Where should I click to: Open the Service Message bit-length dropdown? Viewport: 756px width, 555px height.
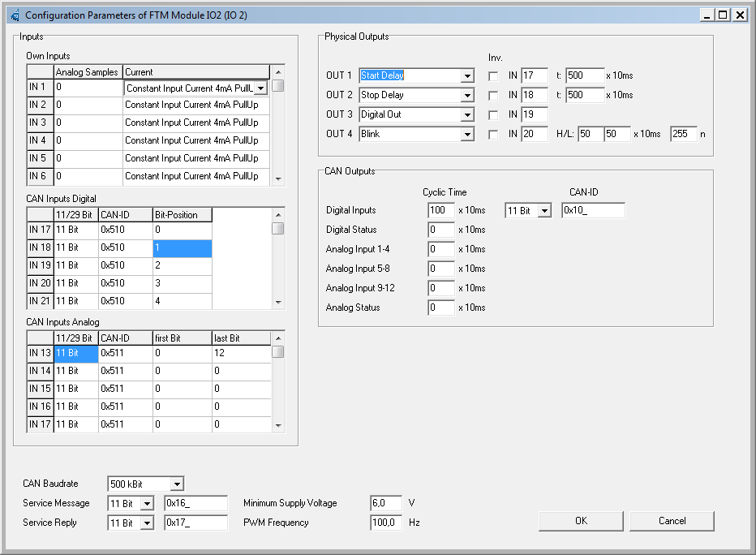[147, 503]
